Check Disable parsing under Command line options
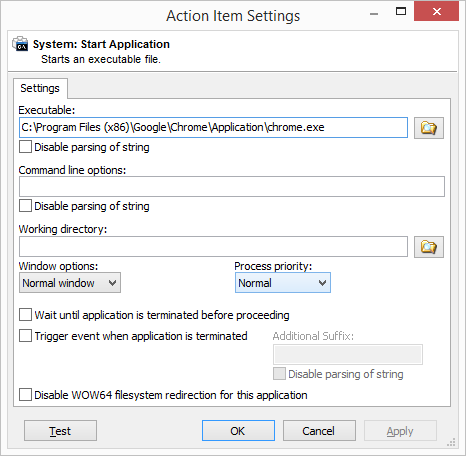This screenshot has height=456, width=466. tap(25, 206)
